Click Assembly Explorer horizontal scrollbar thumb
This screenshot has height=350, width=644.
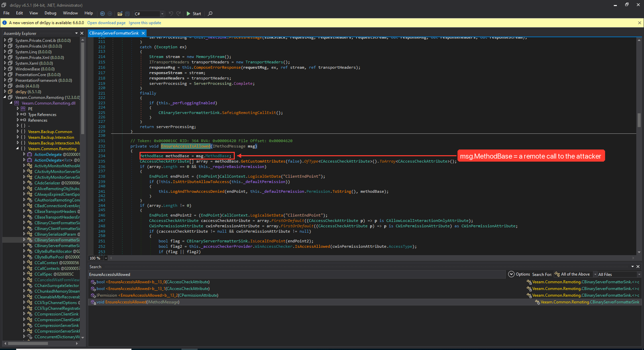pos(28,343)
